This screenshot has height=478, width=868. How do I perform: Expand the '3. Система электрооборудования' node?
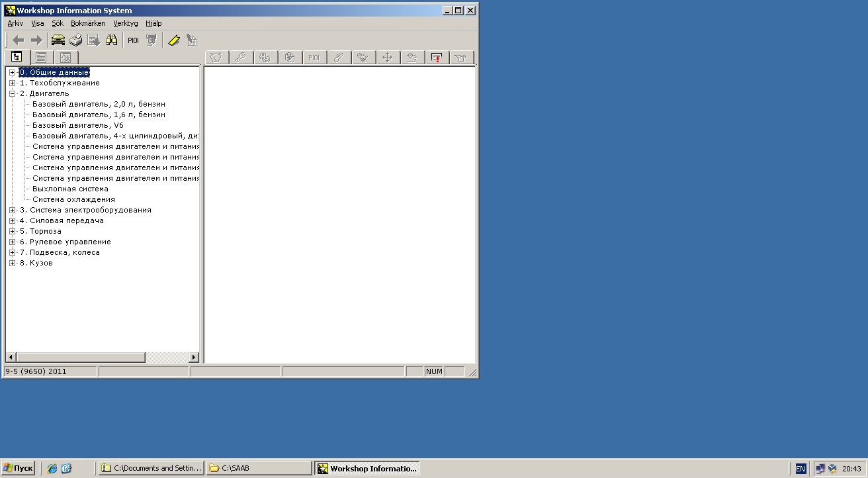[x=13, y=210]
